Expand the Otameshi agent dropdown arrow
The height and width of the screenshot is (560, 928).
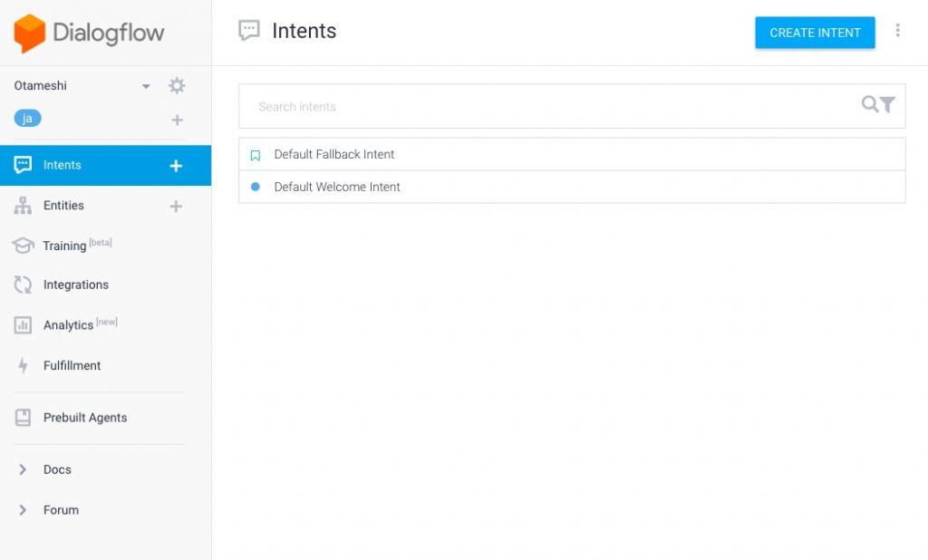pyautogui.click(x=146, y=86)
